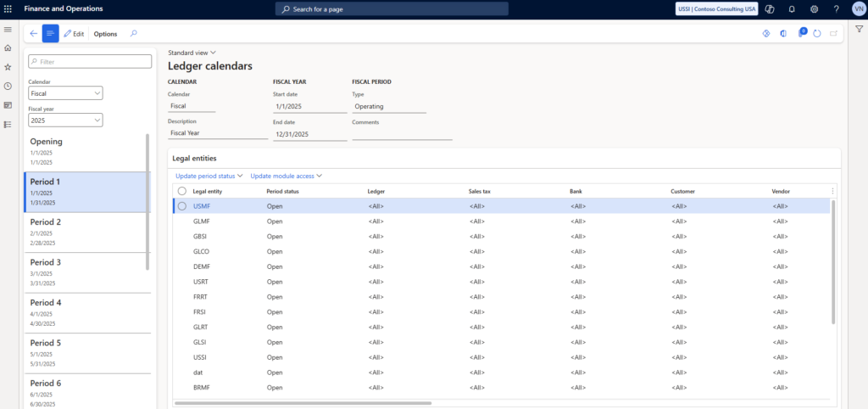Open Recent items clock icon
The width and height of the screenshot is (868, 409).
pyautogui.click(x=8, y=86)
